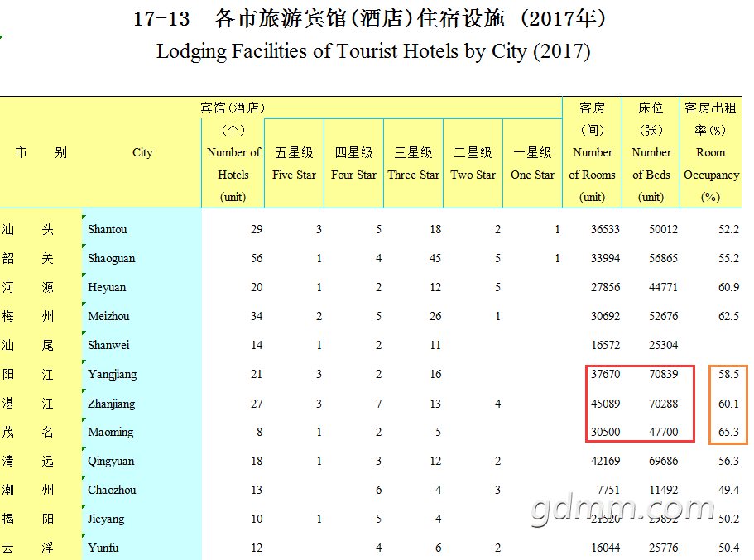The width and height of the screenshot is (754, 560).
Task: Click the Two Star column header
Action: tap(473, 164)
